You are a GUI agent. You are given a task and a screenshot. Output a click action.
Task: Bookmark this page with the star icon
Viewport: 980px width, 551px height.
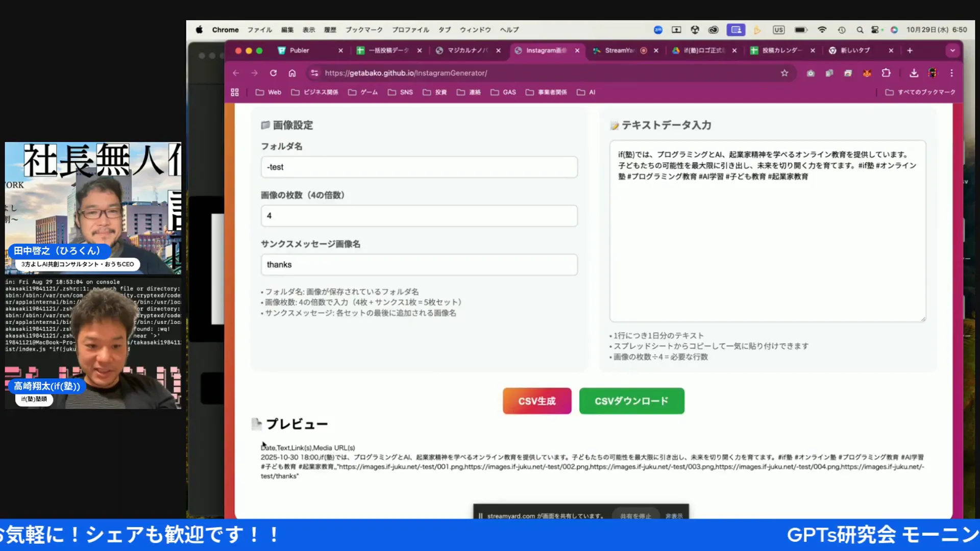click(x=785, y=73)
